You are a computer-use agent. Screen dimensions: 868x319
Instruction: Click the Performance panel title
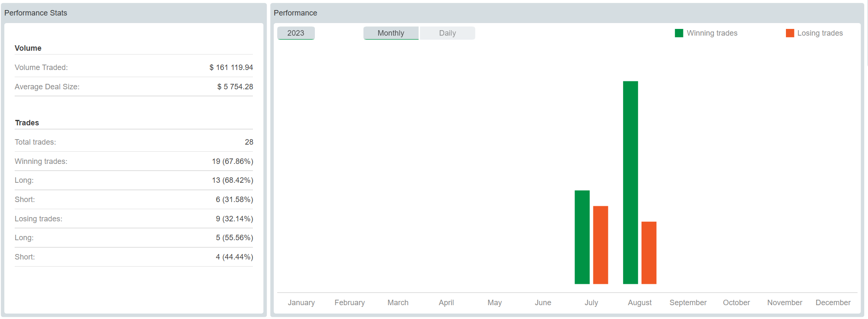click(295, 13)
